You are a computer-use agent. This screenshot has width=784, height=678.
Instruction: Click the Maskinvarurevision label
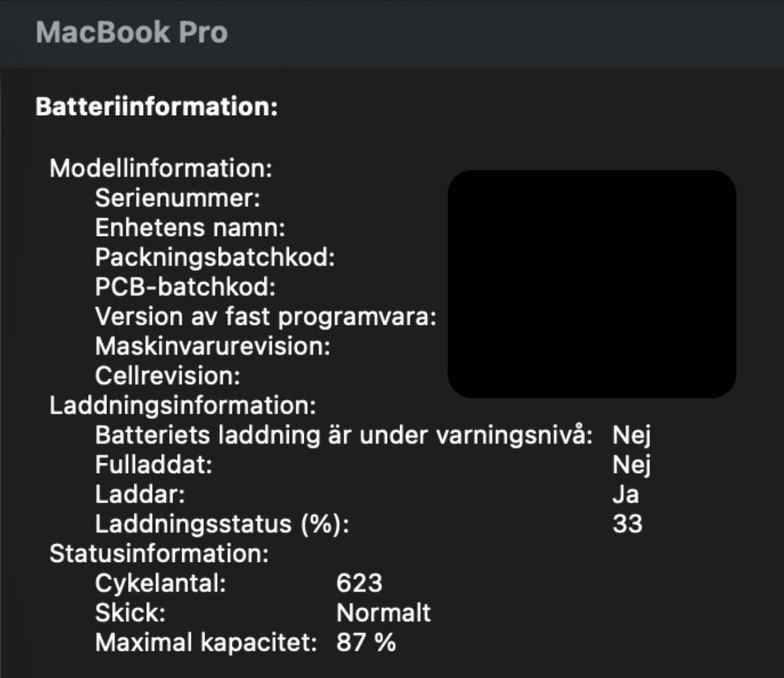(212, 346)
